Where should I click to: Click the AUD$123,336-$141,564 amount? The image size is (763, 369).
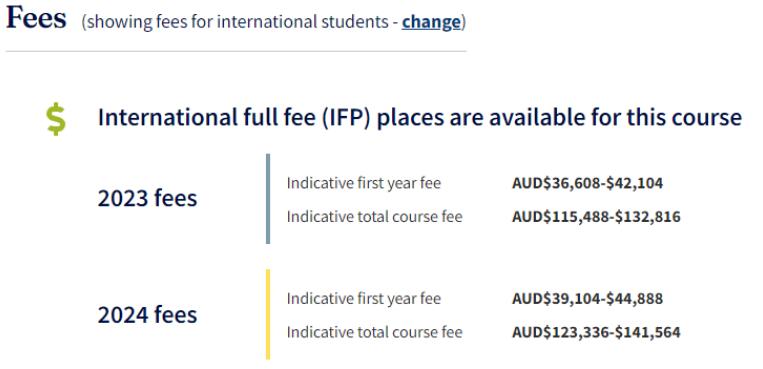[x=596, y=332]
